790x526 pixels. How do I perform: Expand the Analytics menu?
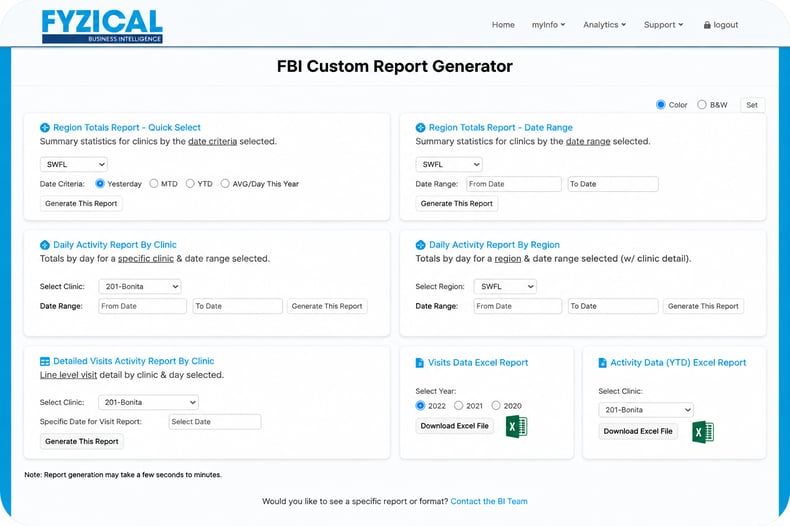[x=605, y=25]
